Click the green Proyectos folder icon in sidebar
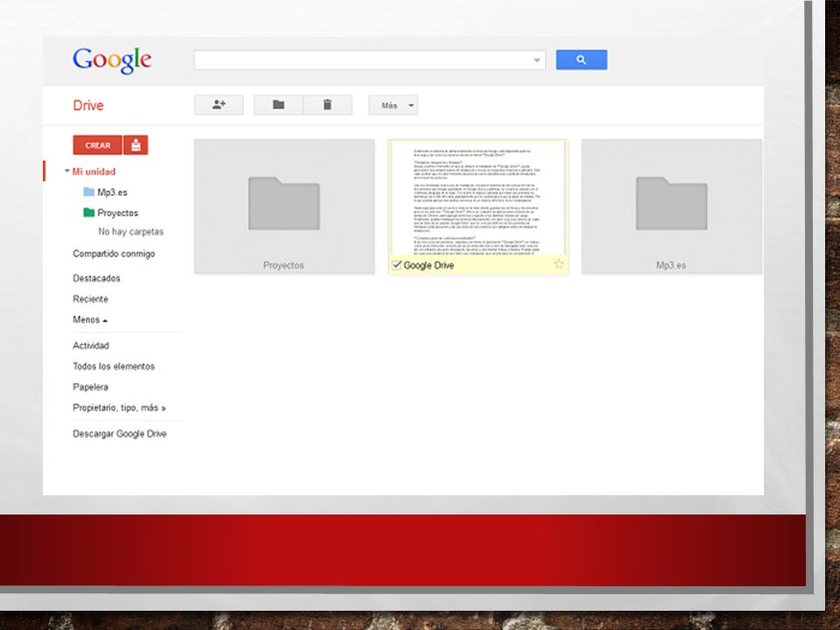 (x=89, y=213)
